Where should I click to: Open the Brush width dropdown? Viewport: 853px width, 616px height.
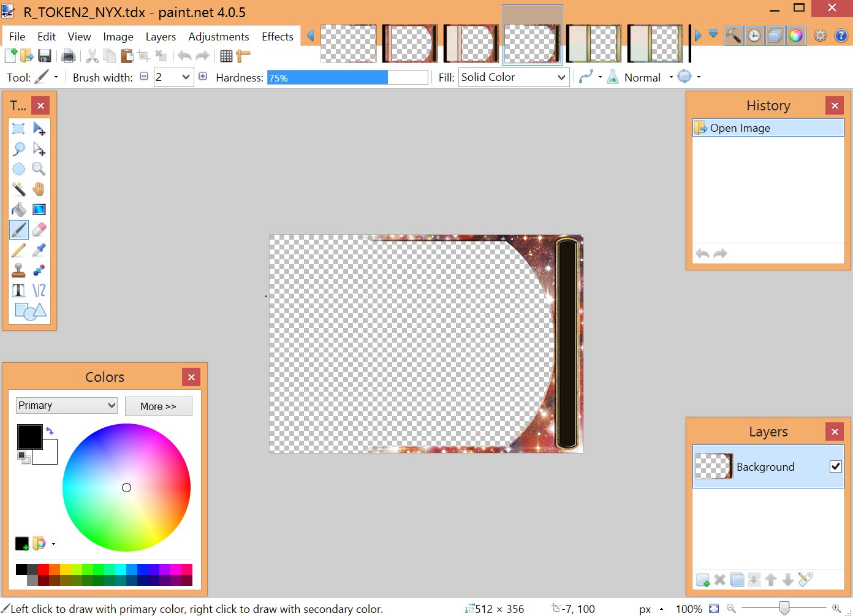point(186,77)
